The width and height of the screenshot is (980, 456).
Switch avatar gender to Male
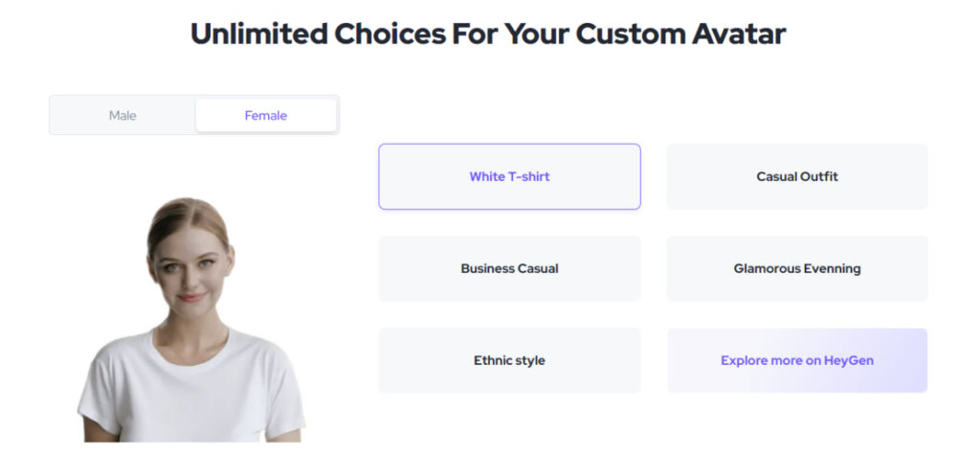[x=122, y=115]
